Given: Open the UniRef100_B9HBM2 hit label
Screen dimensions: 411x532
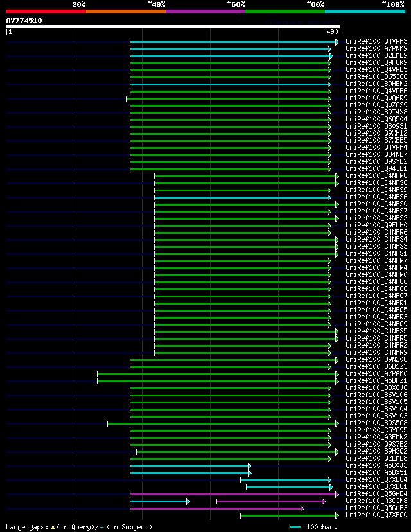Looking at the screenshot, I should tap(376, 84).
